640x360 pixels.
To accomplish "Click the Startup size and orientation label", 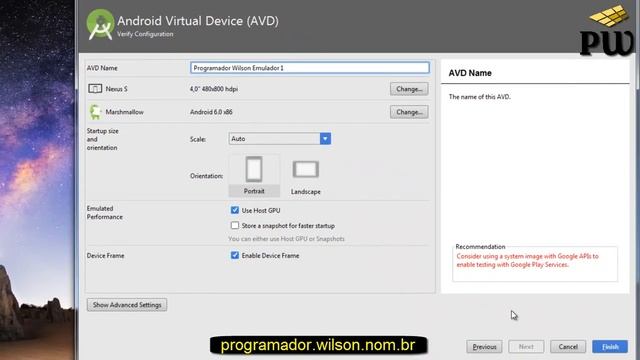I will [102, 139].
